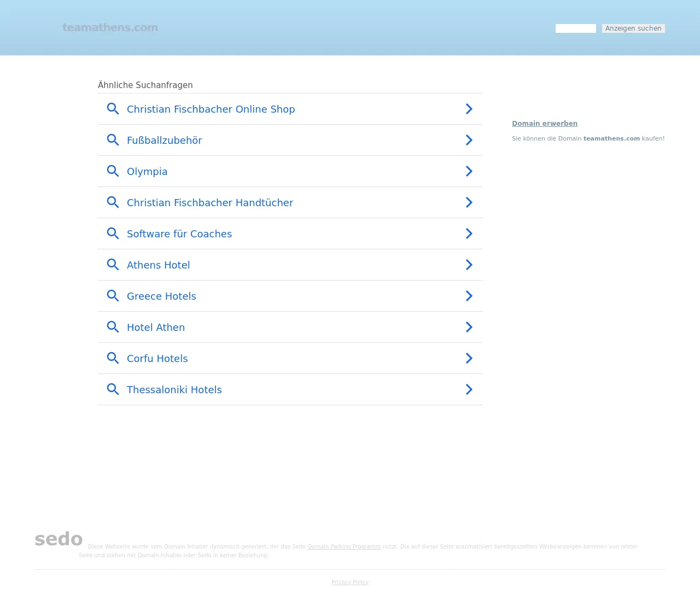Open the chevron arrow for Software für Coaches

pyautogui.click(x=469, y=234)
